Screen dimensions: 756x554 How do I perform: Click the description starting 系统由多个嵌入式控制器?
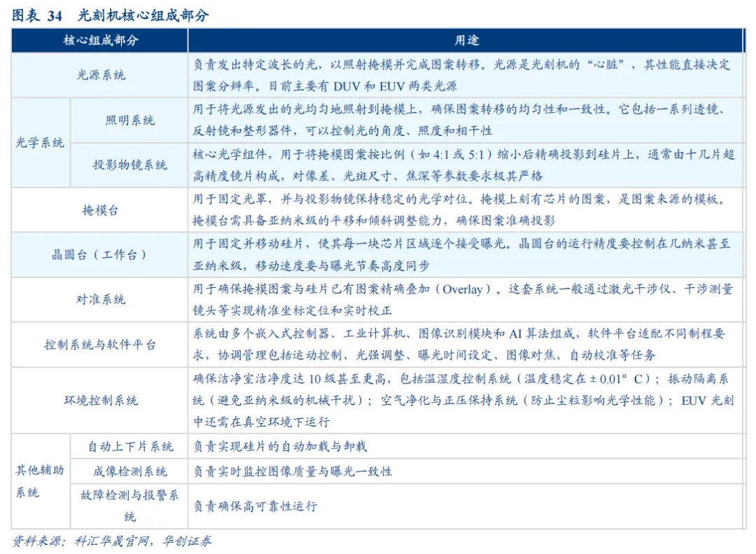click(x=465, y=345)
